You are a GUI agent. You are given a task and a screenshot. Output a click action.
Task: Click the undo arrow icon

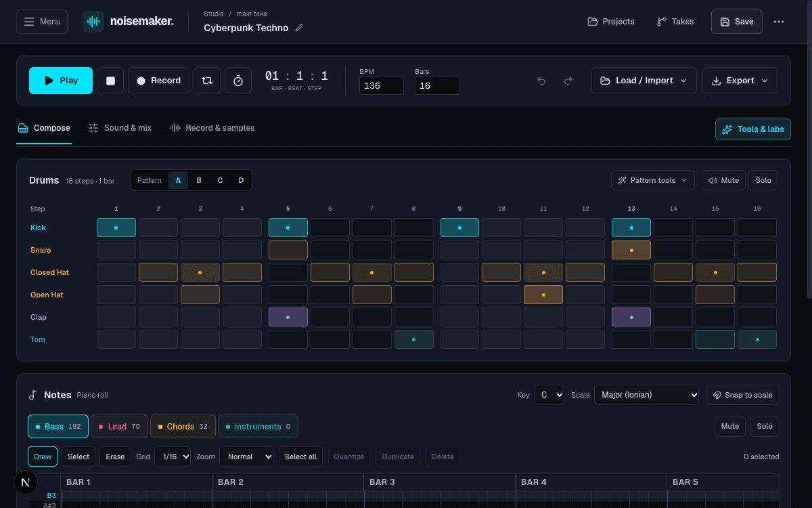point(541,81)
